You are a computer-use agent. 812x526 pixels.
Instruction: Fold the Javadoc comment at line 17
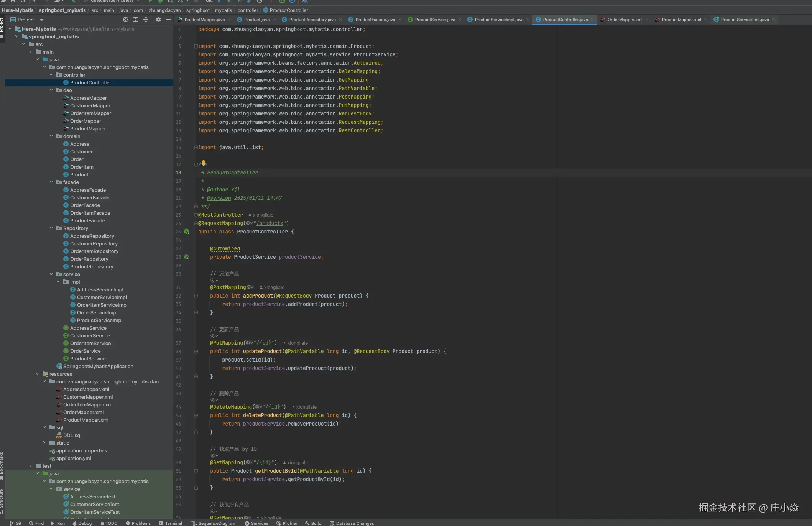196,164
